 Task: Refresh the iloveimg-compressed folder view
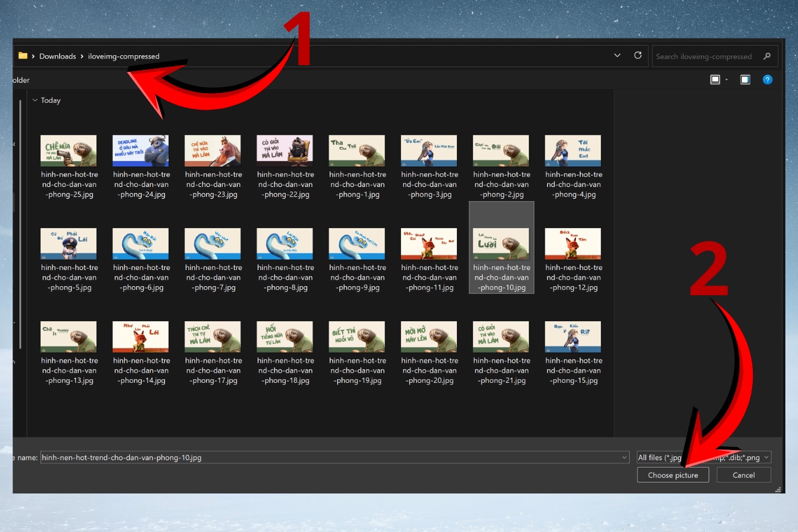point(638,56)
